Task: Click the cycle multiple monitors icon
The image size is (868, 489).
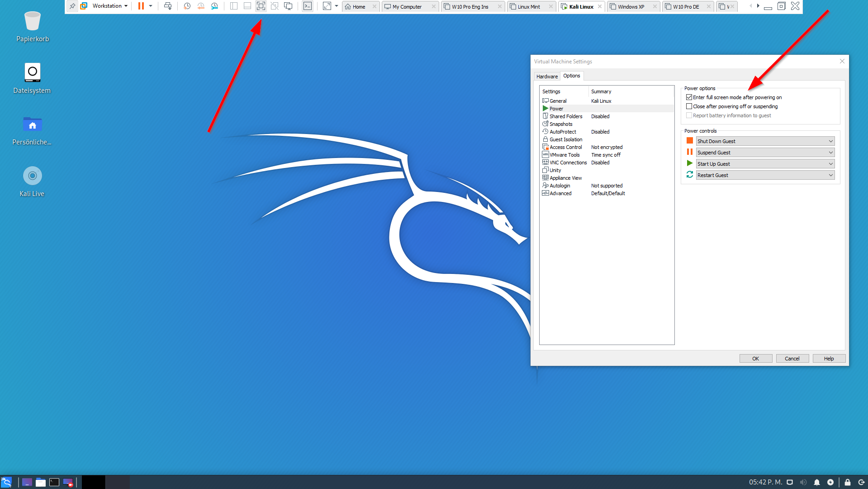Action: [x=288, y=6]
